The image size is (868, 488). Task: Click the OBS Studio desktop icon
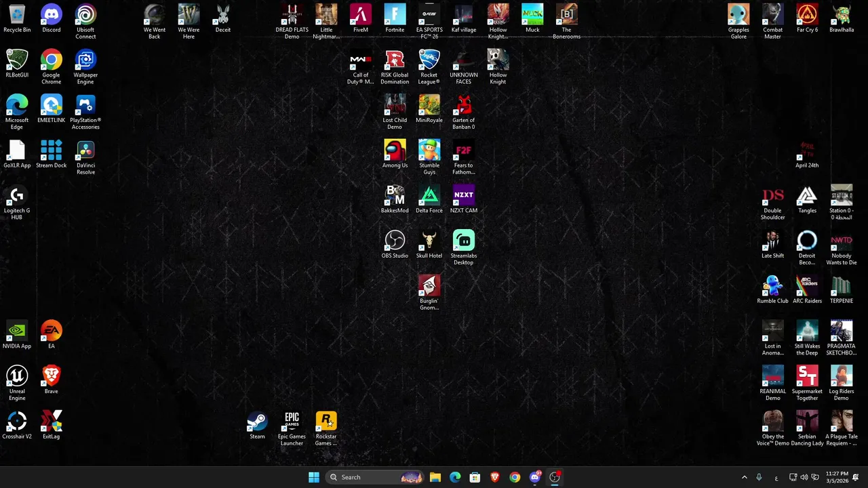click(395, 245)
